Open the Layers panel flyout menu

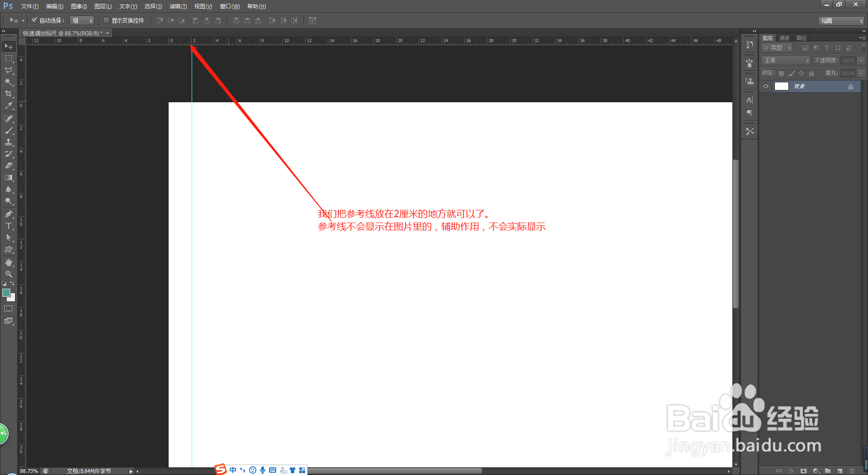point(863,38)
